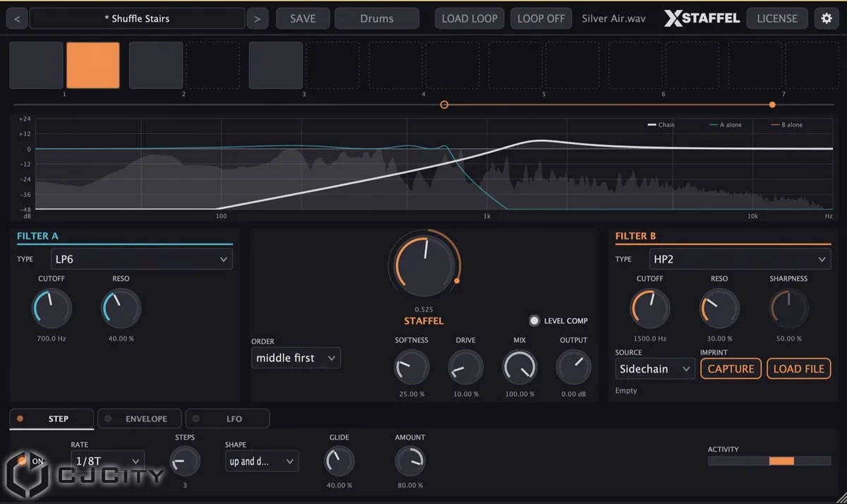Toggle the LFO modulator enable dot
This screenshot has height=504, width=847.
196,419
